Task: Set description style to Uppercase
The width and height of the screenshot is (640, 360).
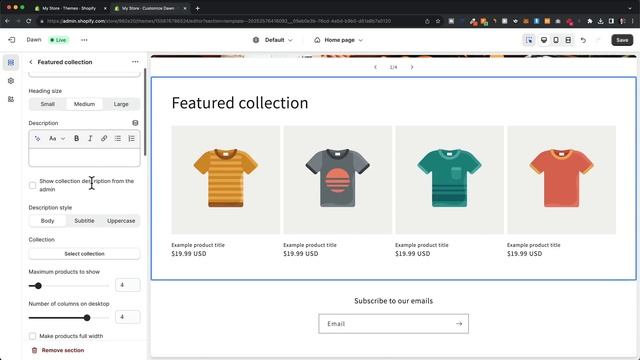Action: pyautogui.click(x=121, y=221)
